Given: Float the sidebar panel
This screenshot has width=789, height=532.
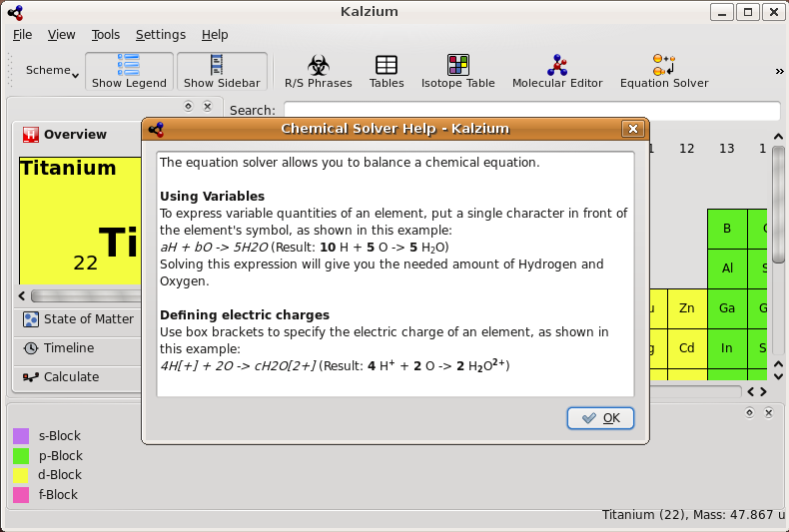Looking at the screenshot, I should click(188, 106).
